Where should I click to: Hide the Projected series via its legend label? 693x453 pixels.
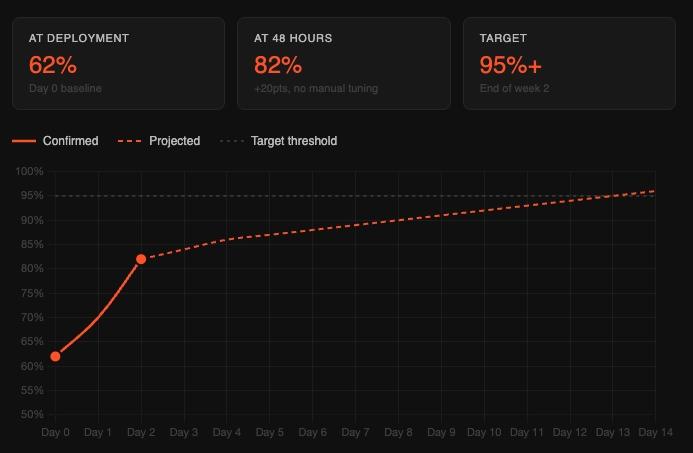pos(174,141)
